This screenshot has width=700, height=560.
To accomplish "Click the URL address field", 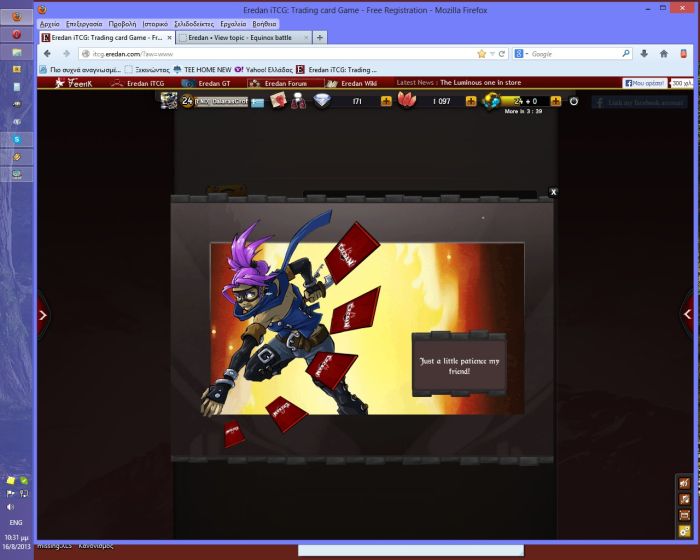I will 277,54.
